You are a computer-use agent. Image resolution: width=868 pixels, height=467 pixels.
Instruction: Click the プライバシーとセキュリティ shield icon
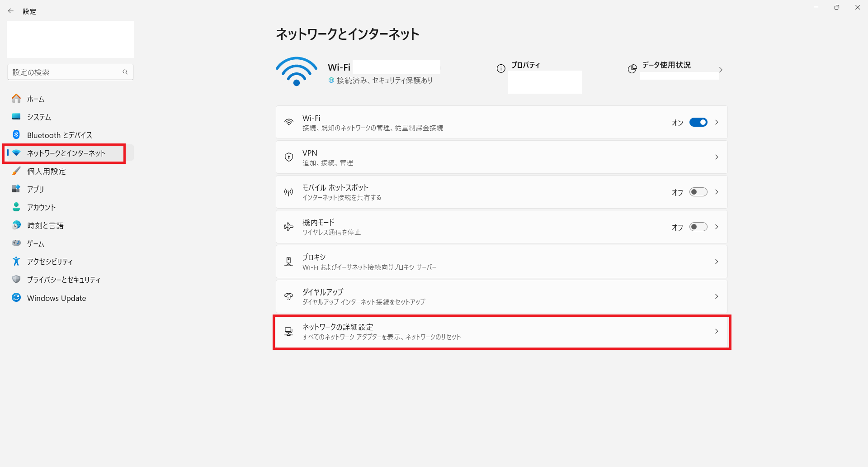click(16, 279)
